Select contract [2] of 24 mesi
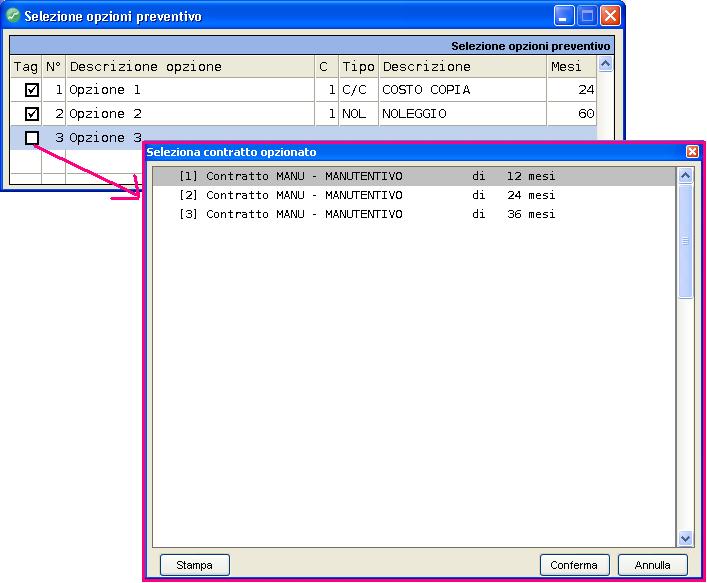Image resolution: width=707 pixels, height=583 pixels. [414, 195]
